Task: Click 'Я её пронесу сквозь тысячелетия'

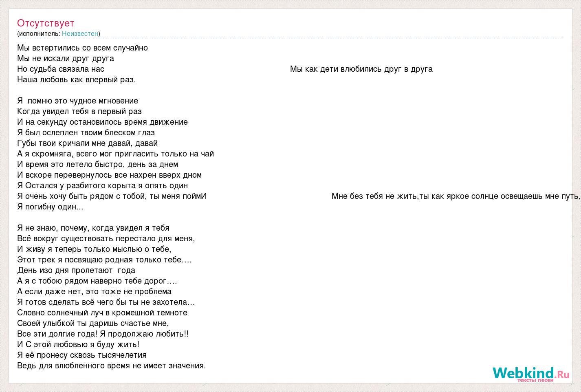Action: [82, 355]
